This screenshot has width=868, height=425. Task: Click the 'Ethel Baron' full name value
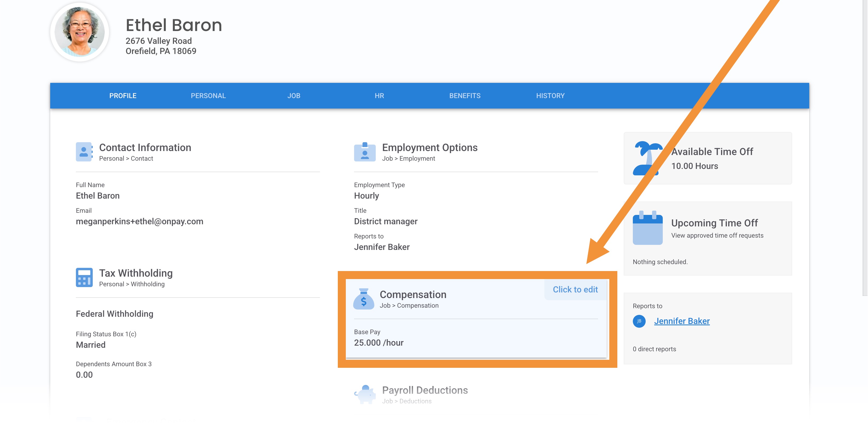(98, 196)
